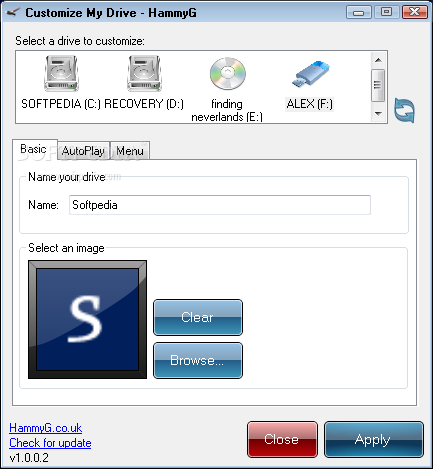Click the Name text field containing Softpedia
The height and width of the screenshot is (469, 433).
(x=220, y=205)
